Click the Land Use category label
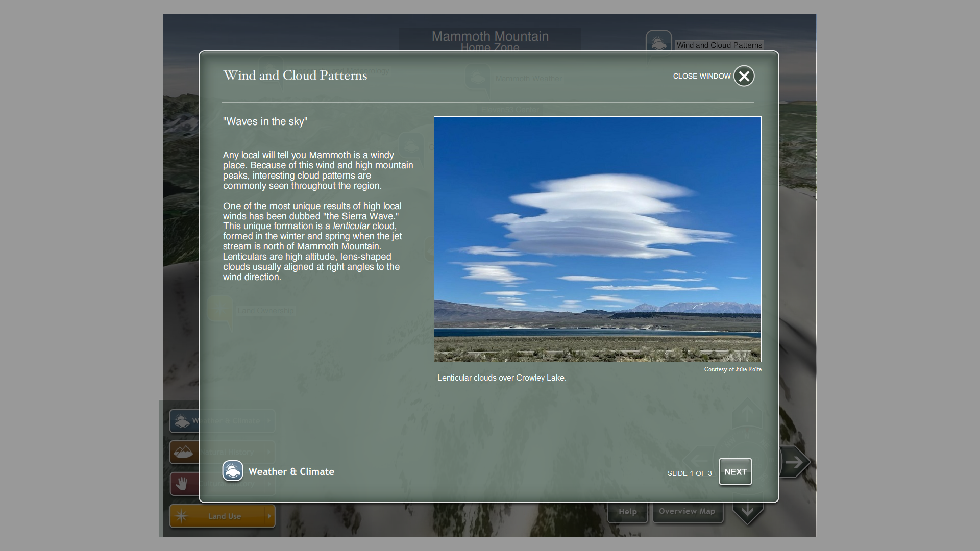 point(225,516)
